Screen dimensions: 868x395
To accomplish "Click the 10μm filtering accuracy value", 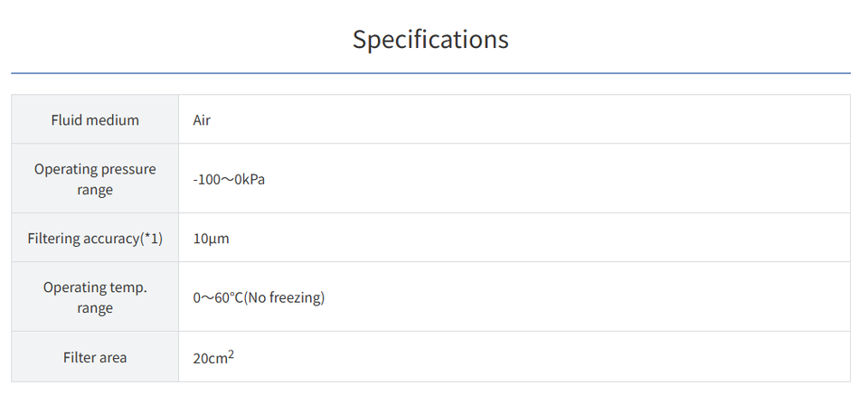I will tap(212, 239).
